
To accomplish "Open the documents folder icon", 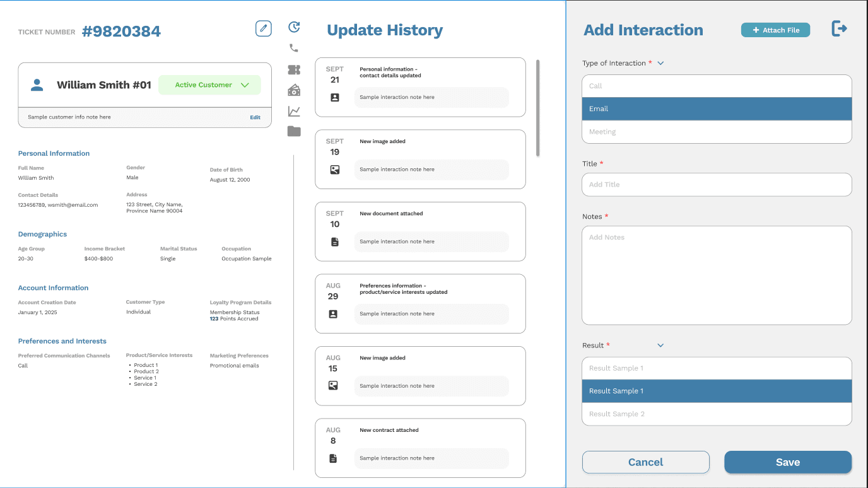I will tap(293, 131).
